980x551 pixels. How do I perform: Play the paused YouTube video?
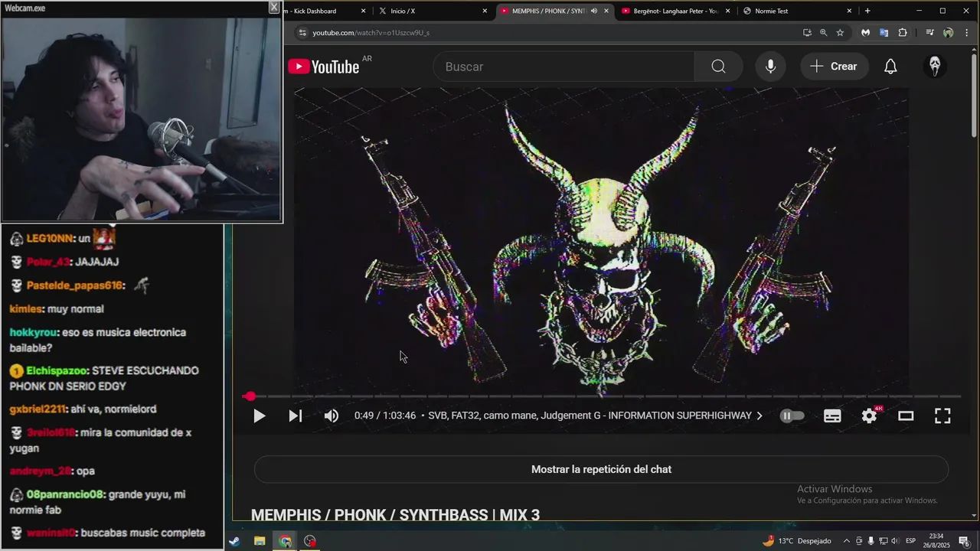(259, 416)
